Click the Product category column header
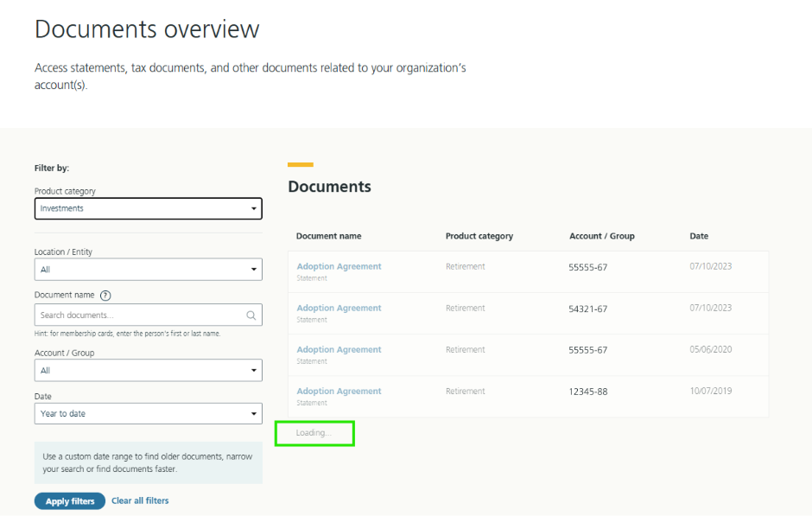 pos(479,236)
